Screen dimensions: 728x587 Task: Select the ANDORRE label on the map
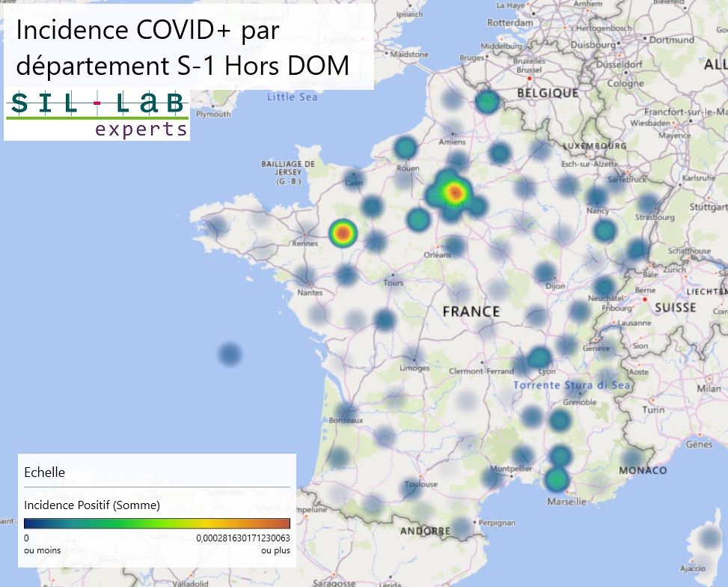tap(425, 531)
